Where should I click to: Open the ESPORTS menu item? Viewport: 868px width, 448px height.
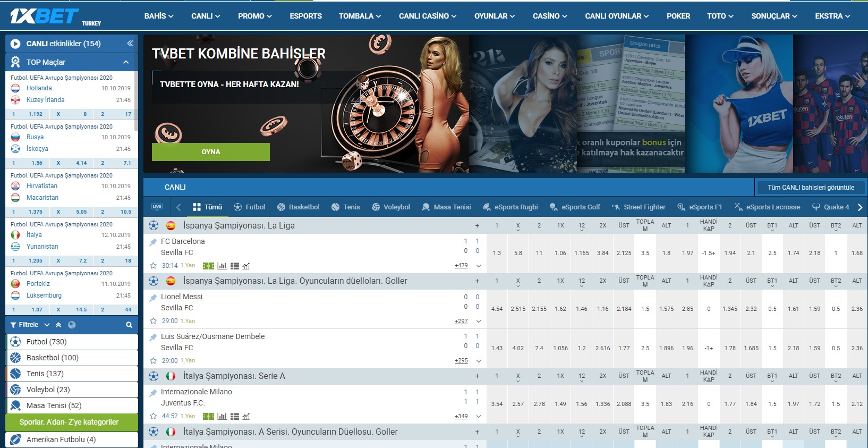305,16
